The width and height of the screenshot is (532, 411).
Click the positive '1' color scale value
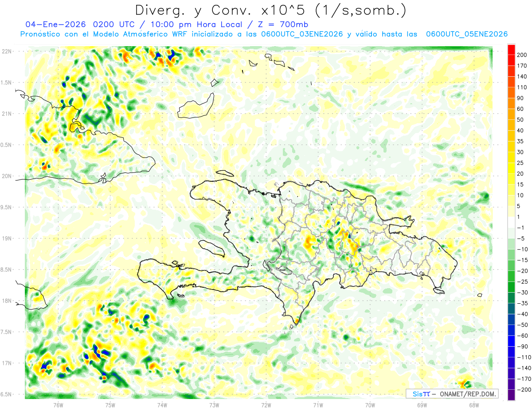click(519, 217)
